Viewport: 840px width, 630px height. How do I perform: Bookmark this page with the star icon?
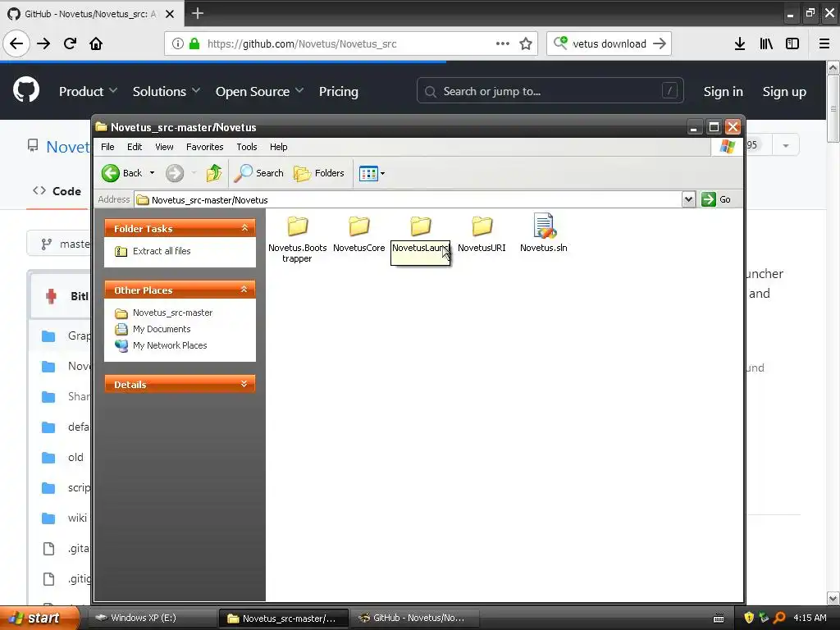(x=526, y=44)
